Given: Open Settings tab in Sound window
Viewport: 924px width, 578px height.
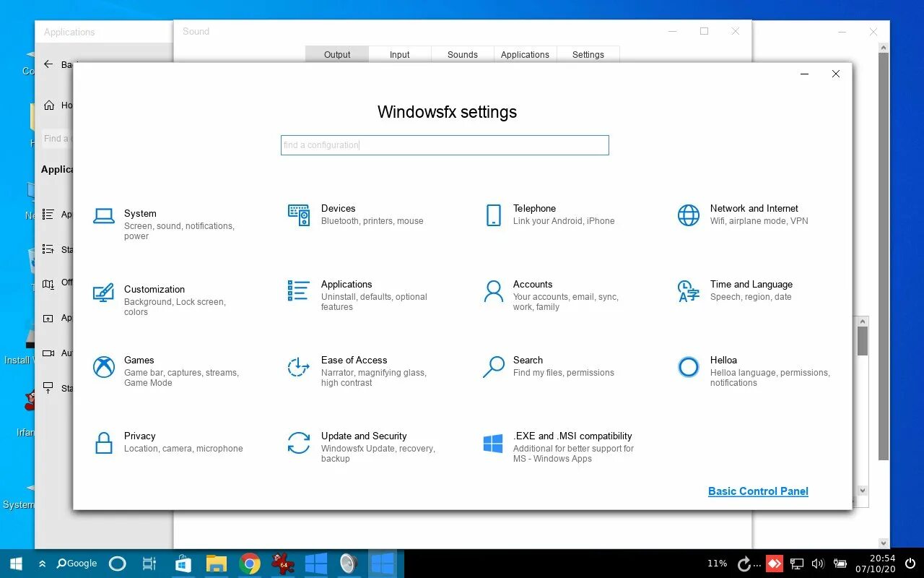Looking at the screenshot, I should click(x=588, y=55).
